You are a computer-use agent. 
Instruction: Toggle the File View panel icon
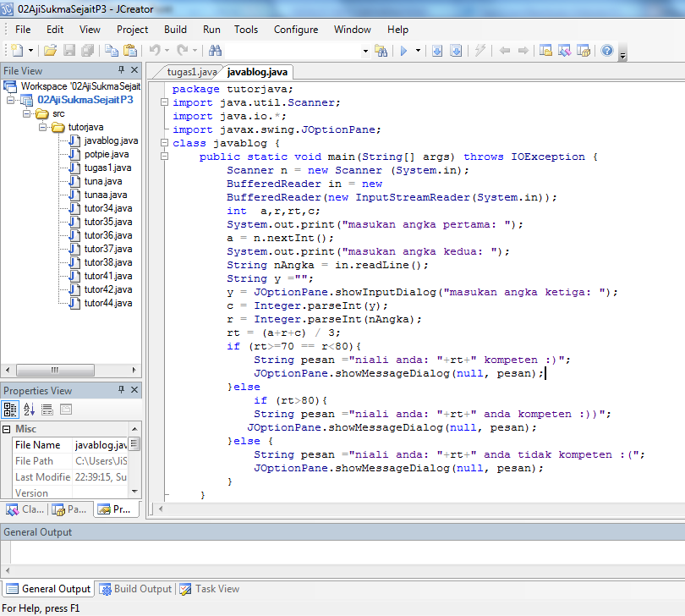pyautogui.click(x=545, y=51)
